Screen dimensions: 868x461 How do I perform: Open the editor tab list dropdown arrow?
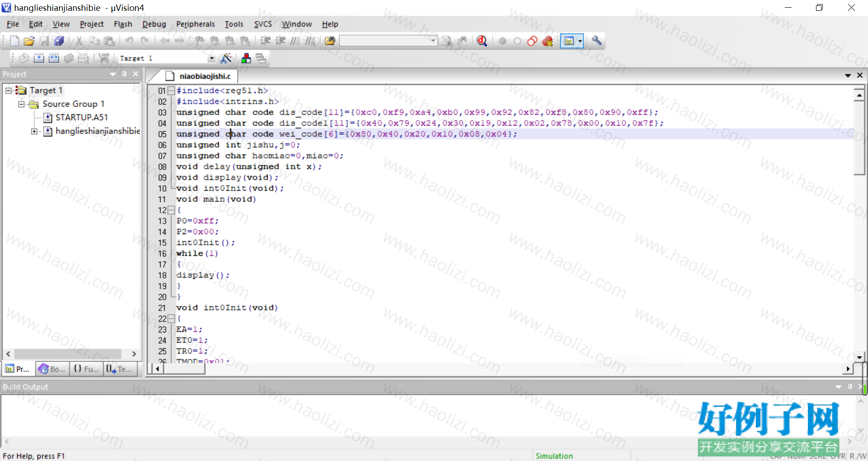[x=848, y=75]
